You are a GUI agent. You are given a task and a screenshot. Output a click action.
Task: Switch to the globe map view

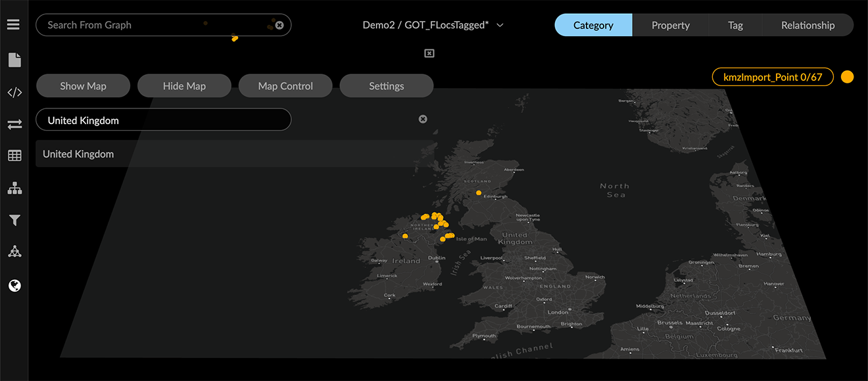pos(14,285)
